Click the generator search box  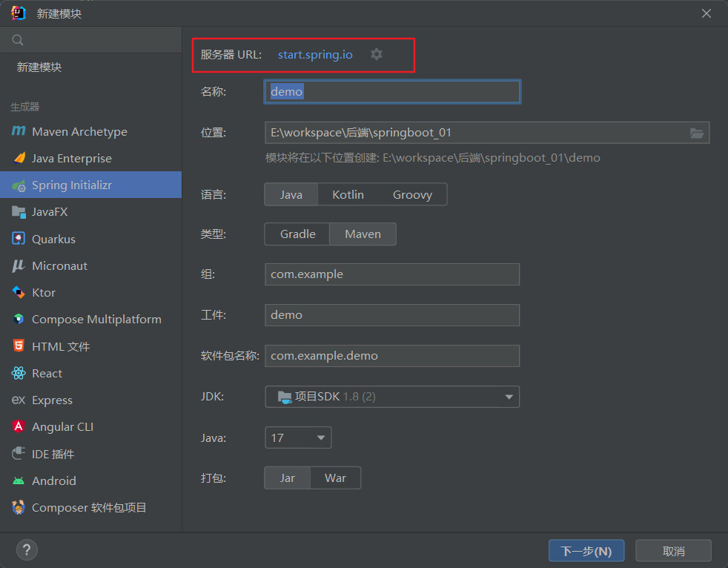click(x=91, y=40)
